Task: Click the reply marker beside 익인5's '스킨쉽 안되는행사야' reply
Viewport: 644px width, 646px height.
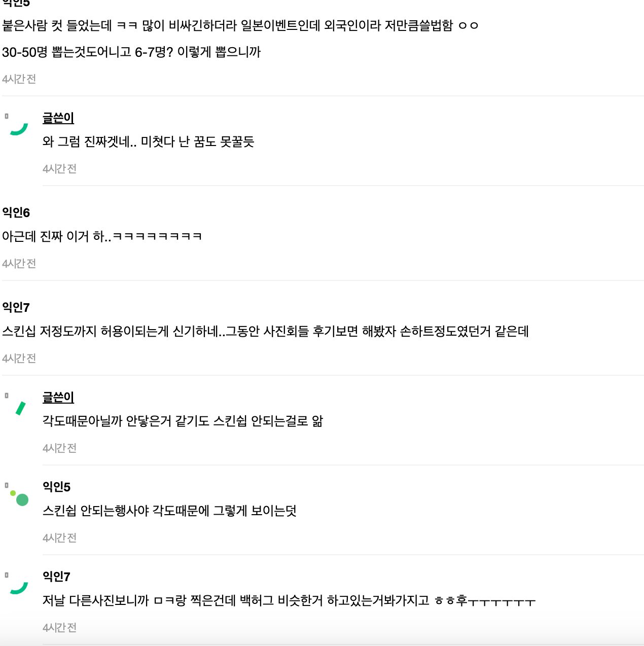Action: coord(7,485)
